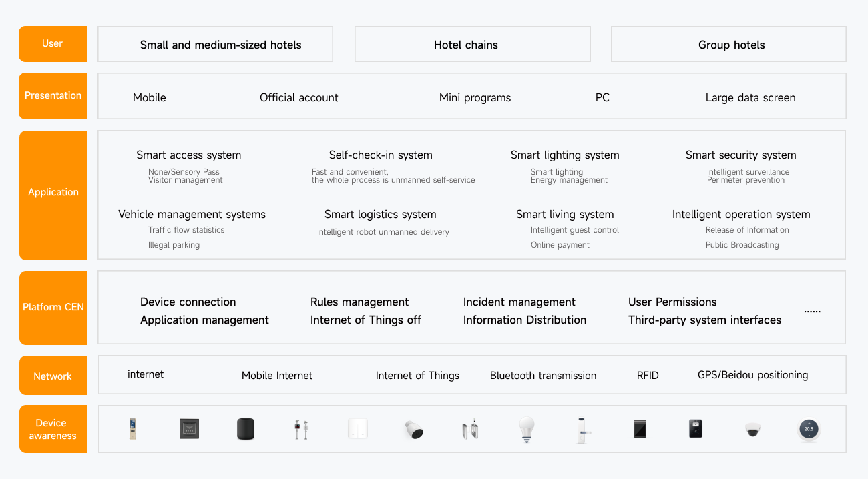Screen dimensions: 868x479
Task: Open the Smart lighting system heading
Action: pos(565,155)
